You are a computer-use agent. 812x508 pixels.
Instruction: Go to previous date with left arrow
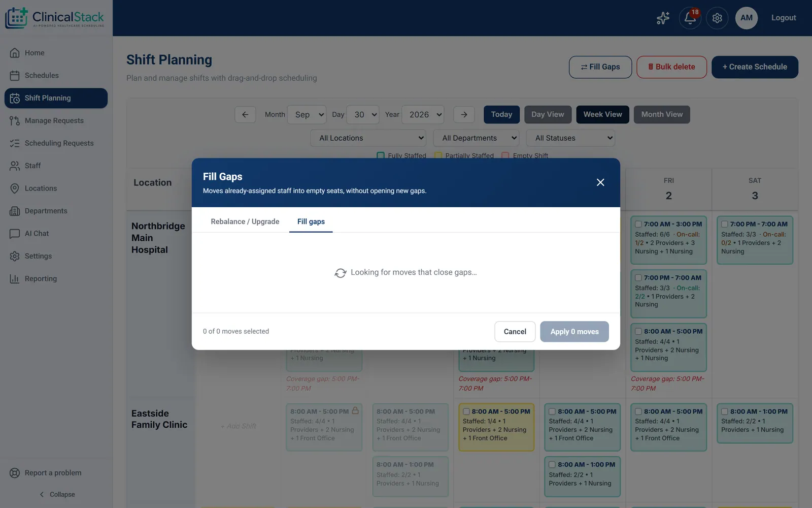(x=245, y=114)
